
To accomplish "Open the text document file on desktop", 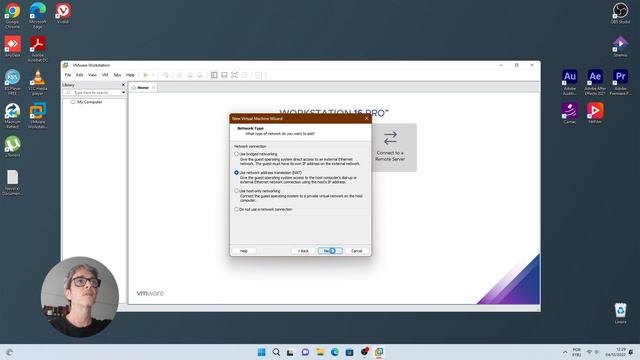I will point(12,183).
